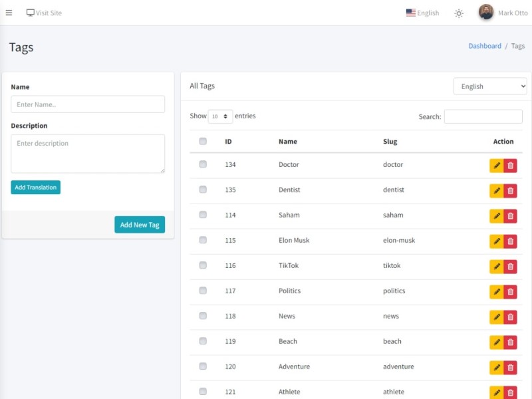Sort table by Name column header
The height and width of the screenshot is (399, 532).
[x=288, y=141]
